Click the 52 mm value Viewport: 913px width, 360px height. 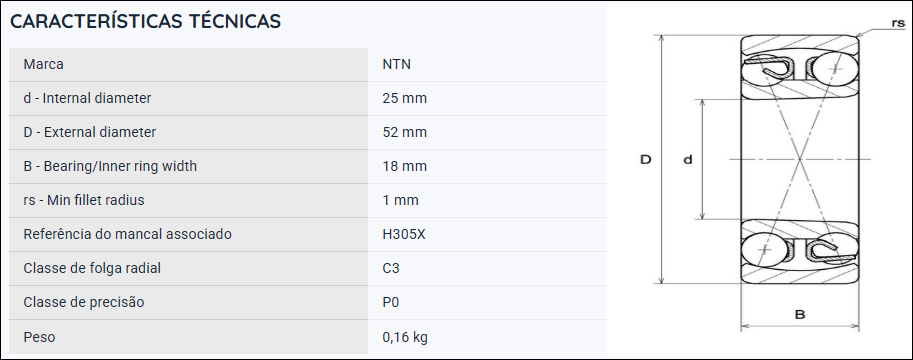click(405, 132)
